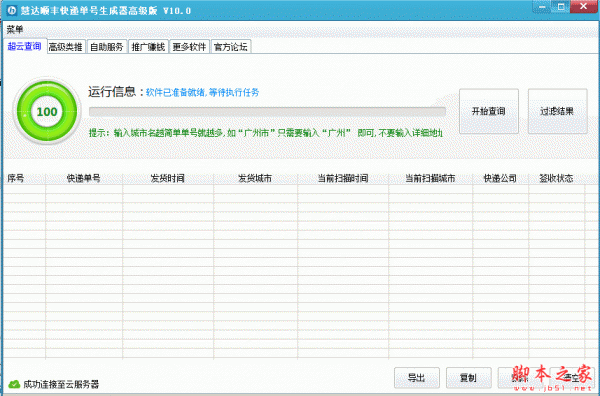Viewport: 600px width, 396px height.
Task: Sort by 序号 column header
Action: (24, 178)
